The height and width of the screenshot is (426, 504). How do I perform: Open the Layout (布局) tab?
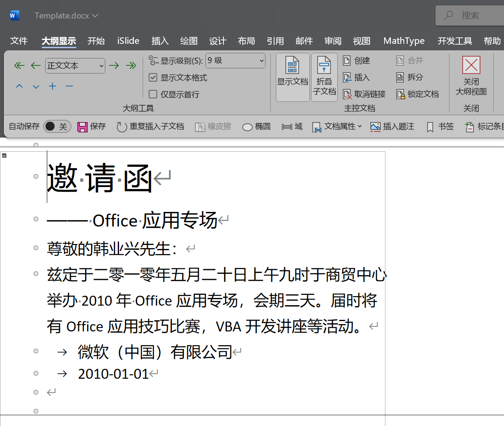click(x=247, y=41)
